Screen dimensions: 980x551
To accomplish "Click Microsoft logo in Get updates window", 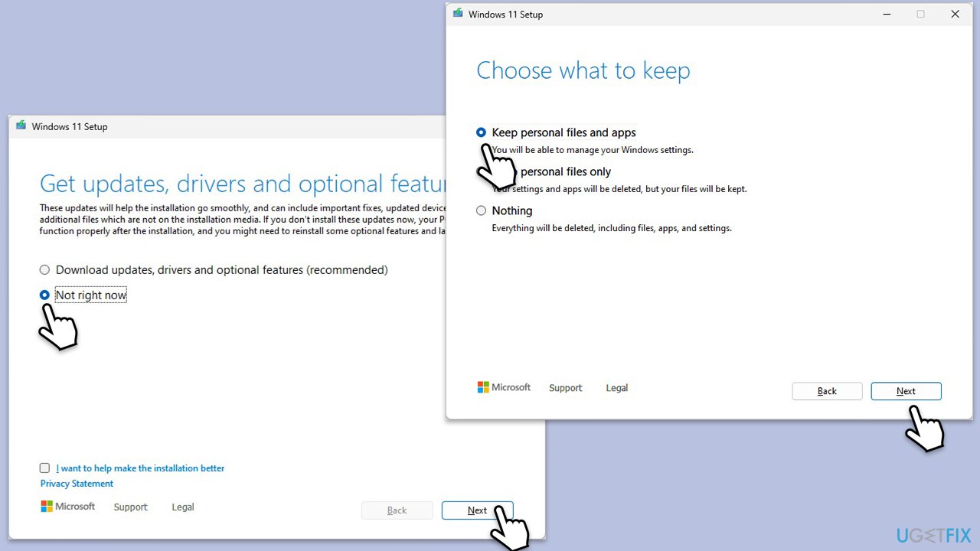I will point(68,507).
